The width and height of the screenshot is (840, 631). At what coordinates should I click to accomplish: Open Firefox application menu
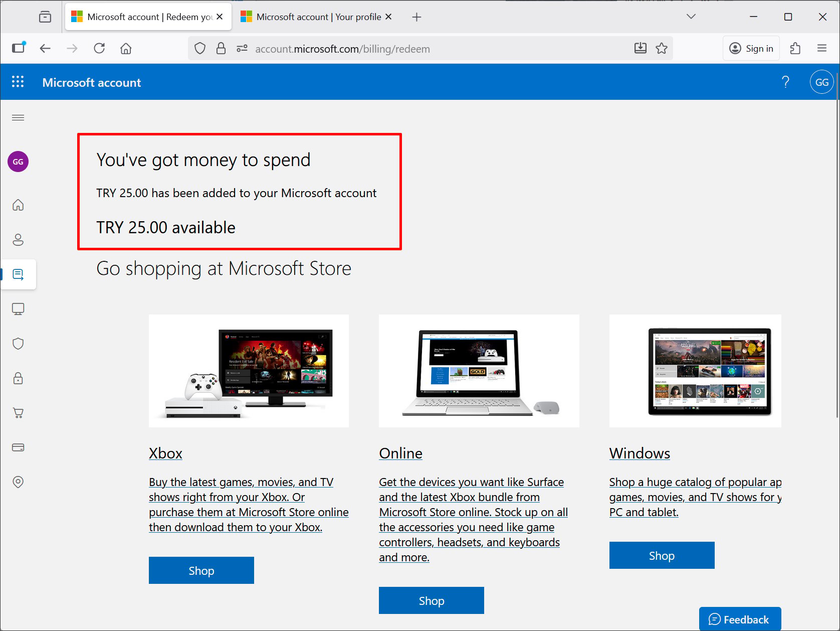coord(822,48)
